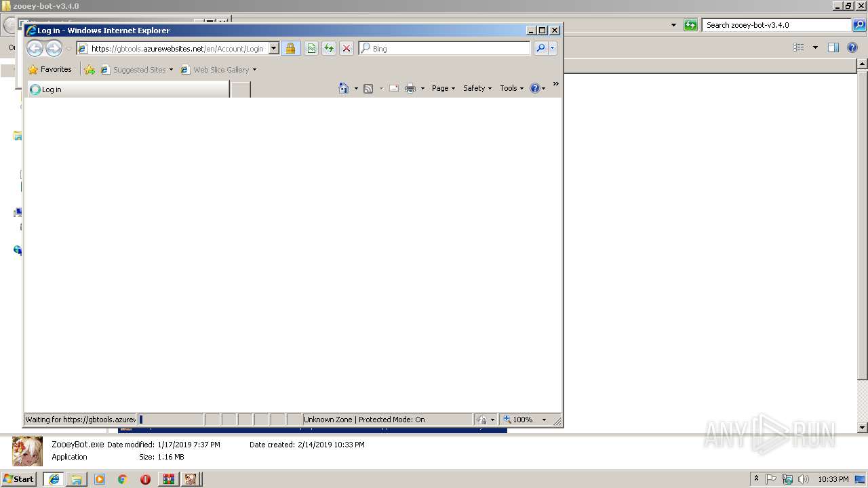Launch Windows Media Player taskbar icon
Viewport: 868px width, 488px height.
pyautogui.click(x=100, y=479)
